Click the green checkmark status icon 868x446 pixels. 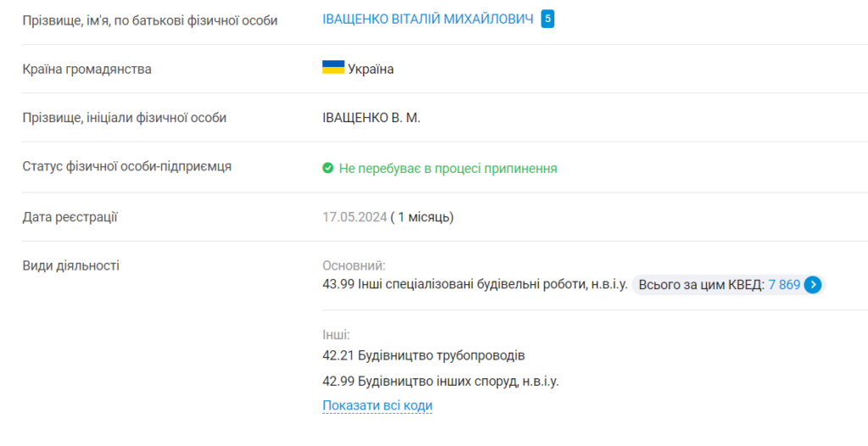(328, 169)
